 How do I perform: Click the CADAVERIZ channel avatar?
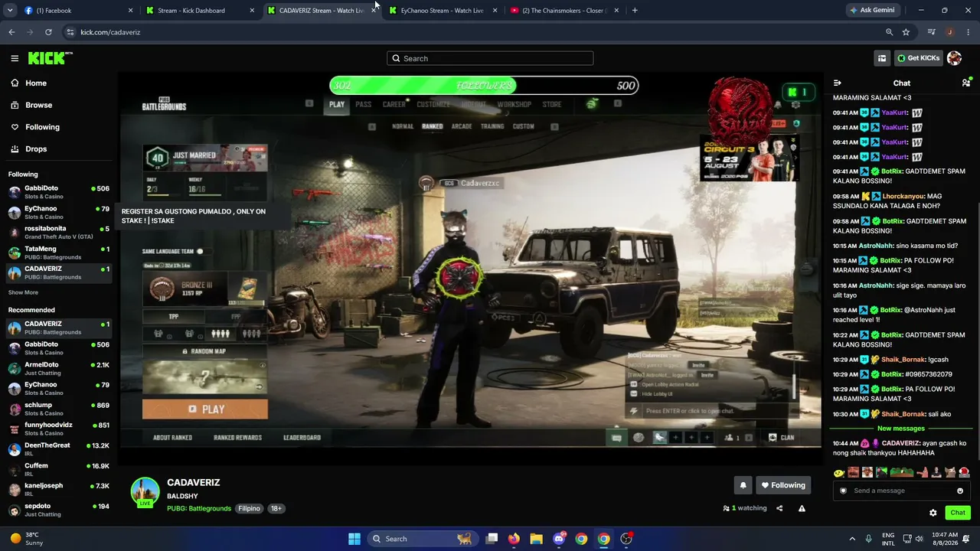[145, 493]
